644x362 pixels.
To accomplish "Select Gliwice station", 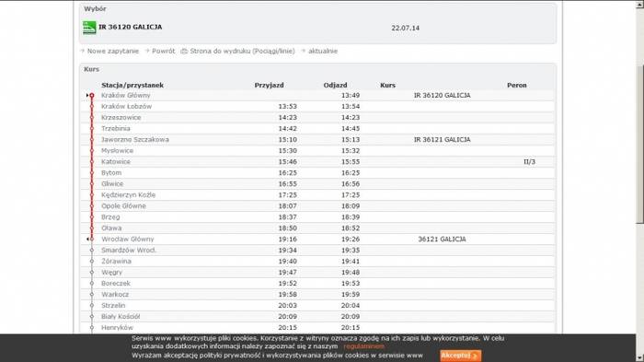I will click(112, 184).
